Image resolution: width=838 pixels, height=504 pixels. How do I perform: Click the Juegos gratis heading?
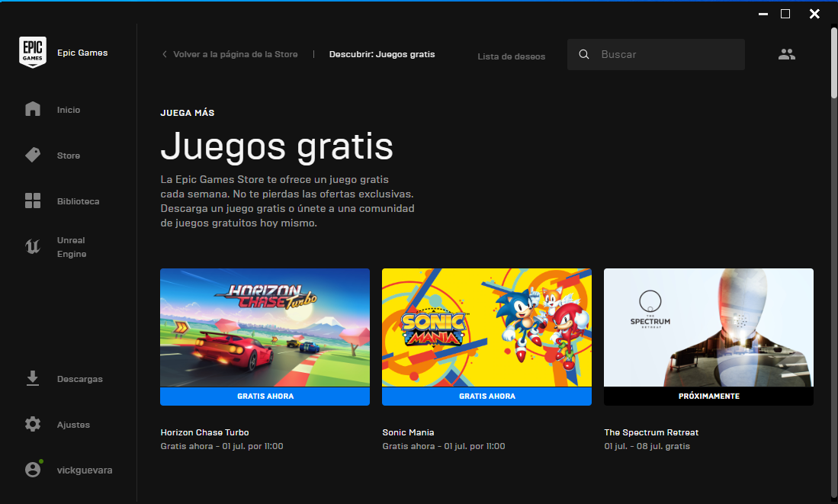point(277,146)
